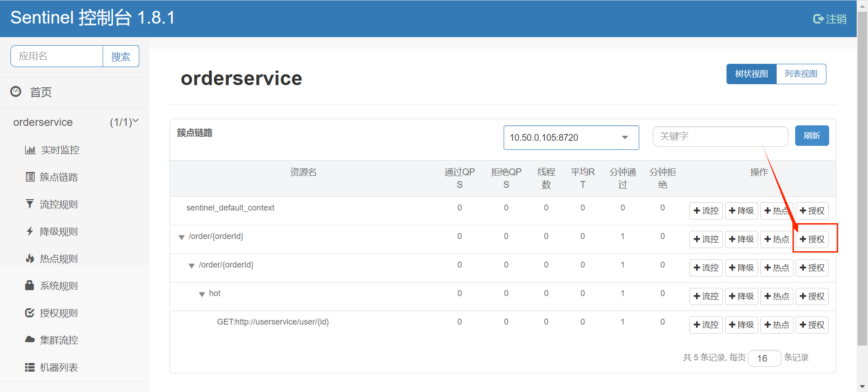Add 降级 rule for top-level /order/{orderId}
Viewport: 868px width, 392px height.
tap(741, 239)
